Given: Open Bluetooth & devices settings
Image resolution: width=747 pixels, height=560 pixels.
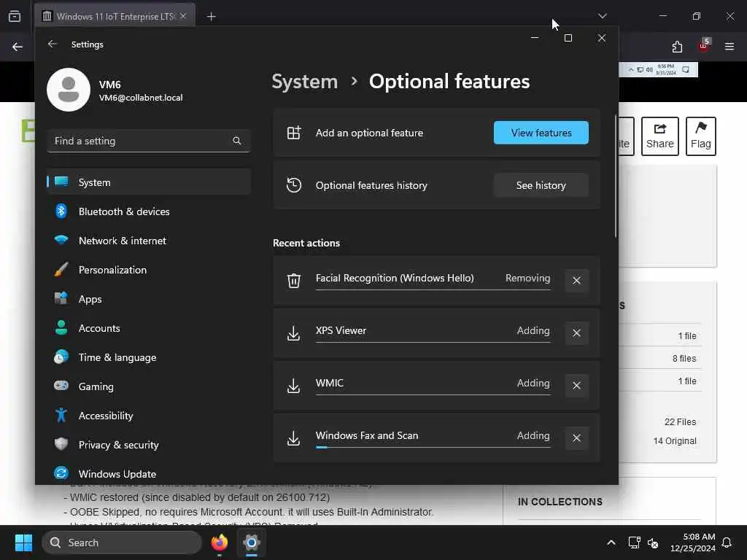Looking at the screenshot, I should pos(149,211).
